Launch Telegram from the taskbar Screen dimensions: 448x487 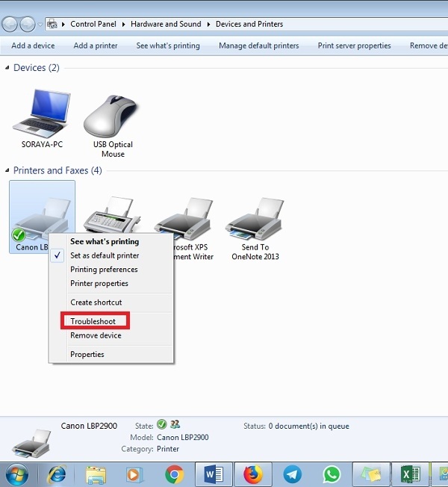tap(293, 474)
